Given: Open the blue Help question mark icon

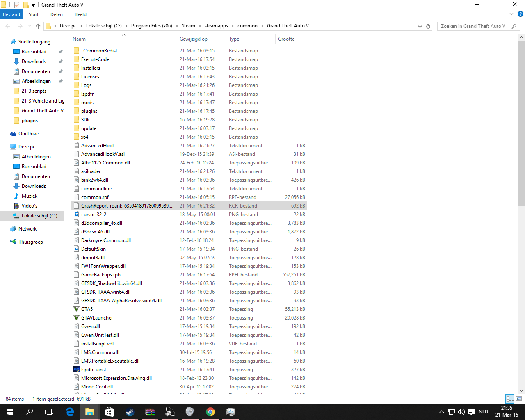Looking at the screenshot, I should [x=520, y=14].
